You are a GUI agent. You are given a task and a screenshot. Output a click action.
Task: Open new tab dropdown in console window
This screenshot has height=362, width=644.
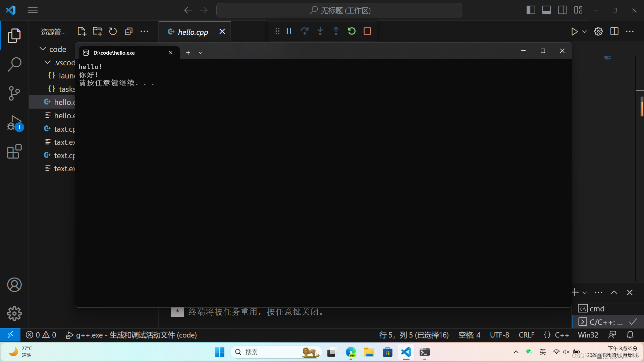201,53
